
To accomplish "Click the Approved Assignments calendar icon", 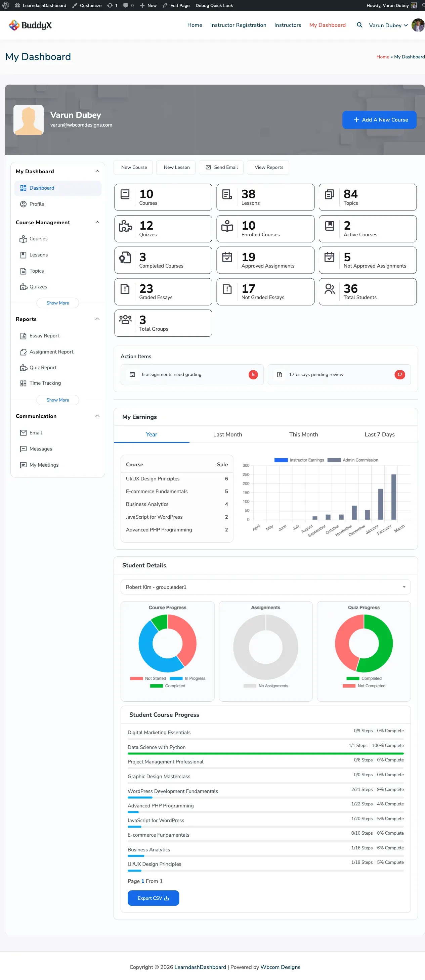I will pyautogui.click(x=227, y=257).
